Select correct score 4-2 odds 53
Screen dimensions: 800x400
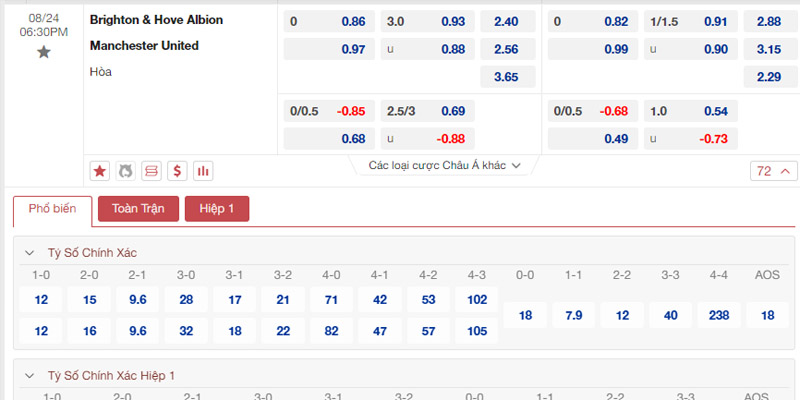[429, 299]
